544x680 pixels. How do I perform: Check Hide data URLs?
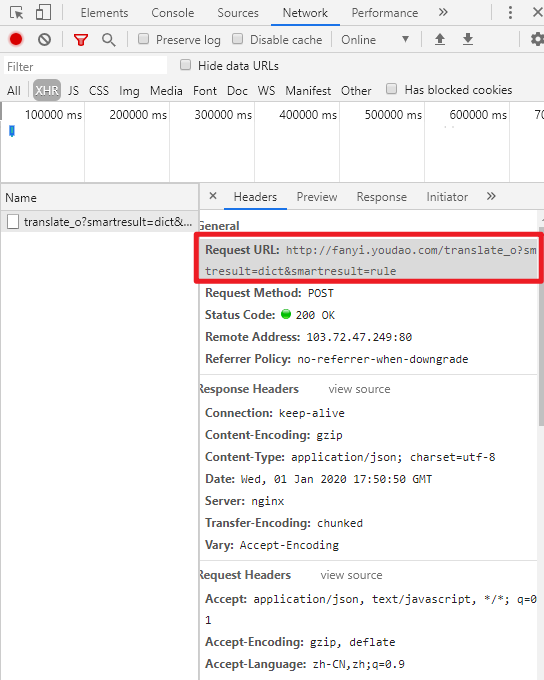(x=185, y=65)
